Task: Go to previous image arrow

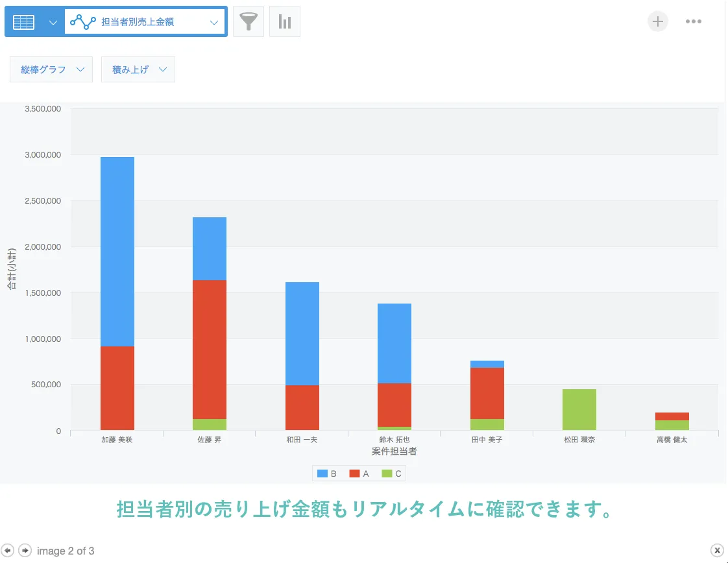Action: tap(8, 550)
